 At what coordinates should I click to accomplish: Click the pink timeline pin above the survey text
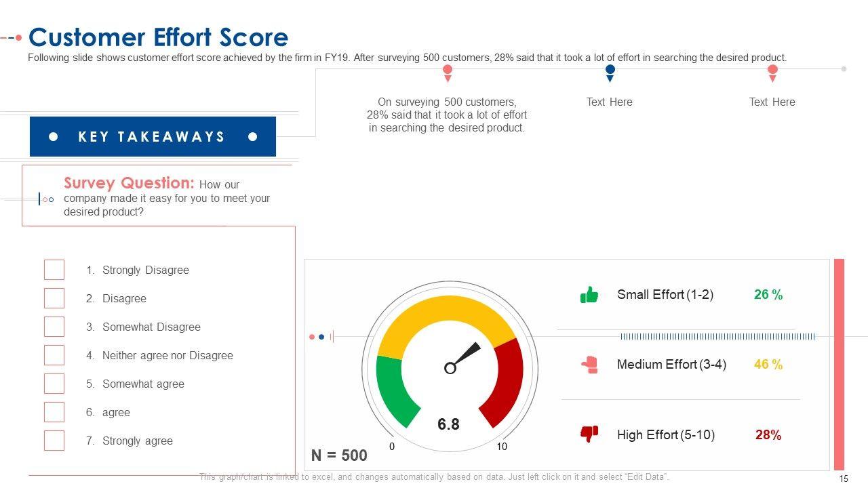(x=448, y=71)
